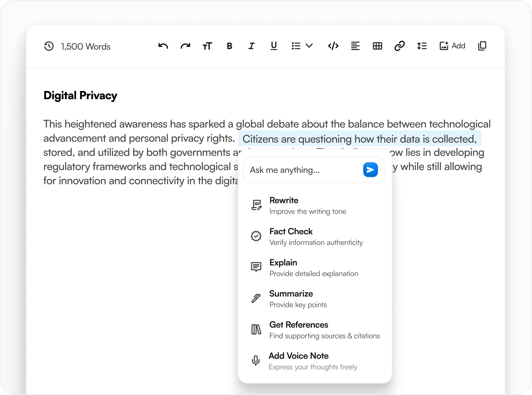Toggle italic formatting
The width and height of the screenshot is (532, 395).
click(x=251, y=46)
